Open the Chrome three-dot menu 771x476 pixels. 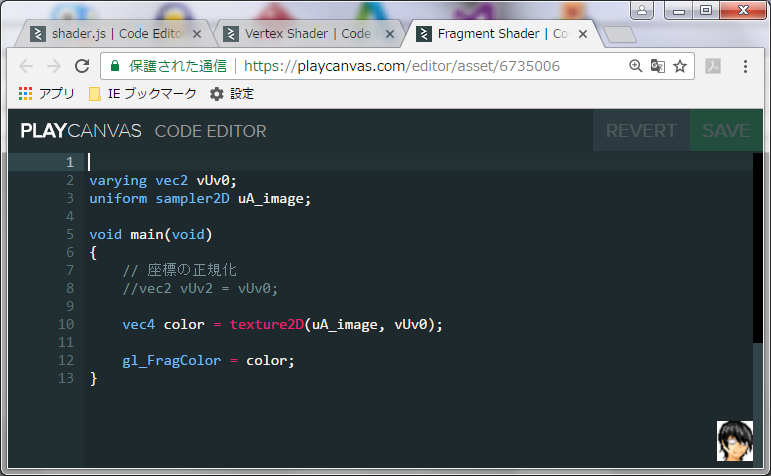[745, 66]
